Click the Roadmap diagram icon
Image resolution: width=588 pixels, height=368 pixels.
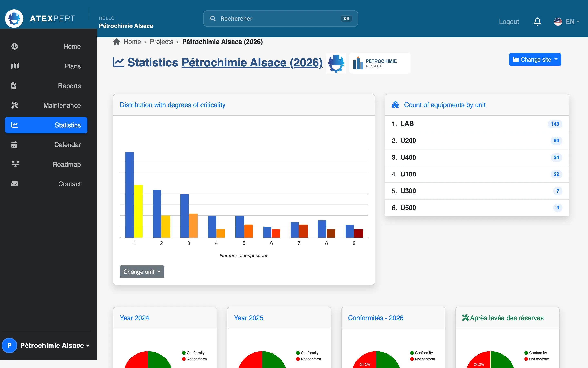click(15, 164)
